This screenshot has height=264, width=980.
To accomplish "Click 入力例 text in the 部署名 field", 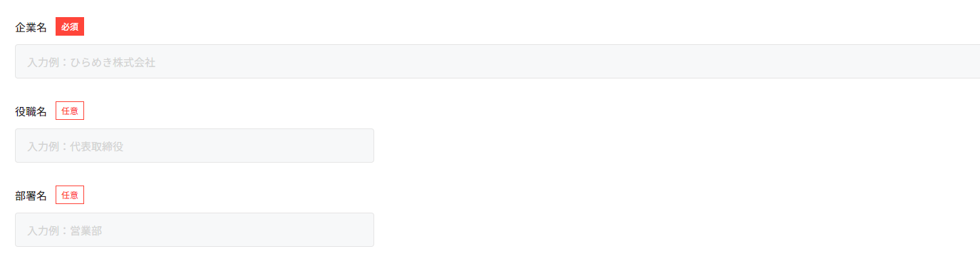I will click(x=43, y=230).
